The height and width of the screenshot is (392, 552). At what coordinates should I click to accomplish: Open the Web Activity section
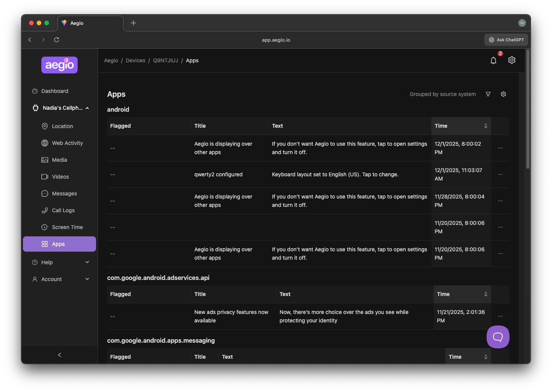(67, 143)
